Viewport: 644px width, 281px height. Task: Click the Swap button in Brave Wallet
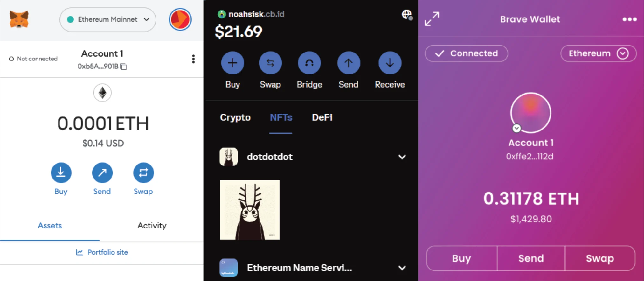point(600,258)
